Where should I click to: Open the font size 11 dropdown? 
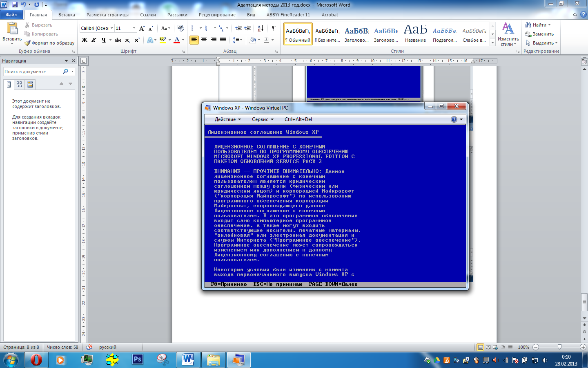point(134,28)
